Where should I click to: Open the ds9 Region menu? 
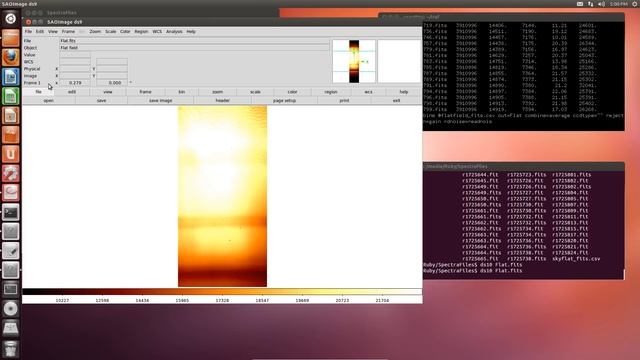click(x=141, y=31)
